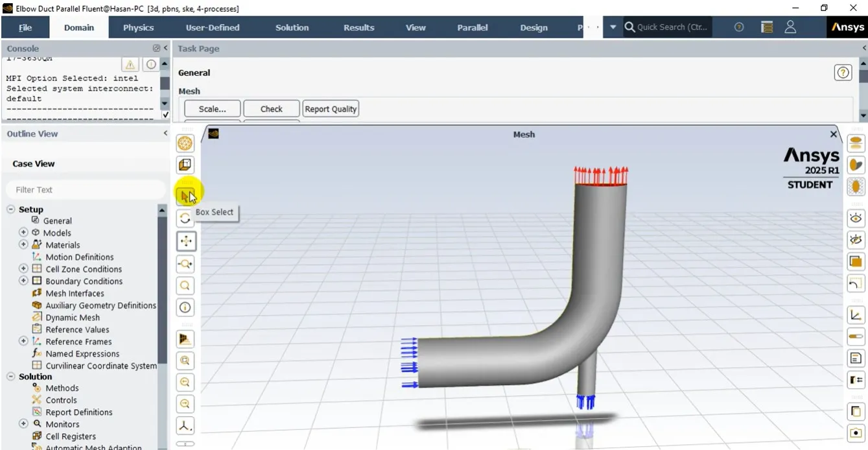
Task: Activate the Rotate view tool
Action: pyautogui.click(x=185, y=219)
